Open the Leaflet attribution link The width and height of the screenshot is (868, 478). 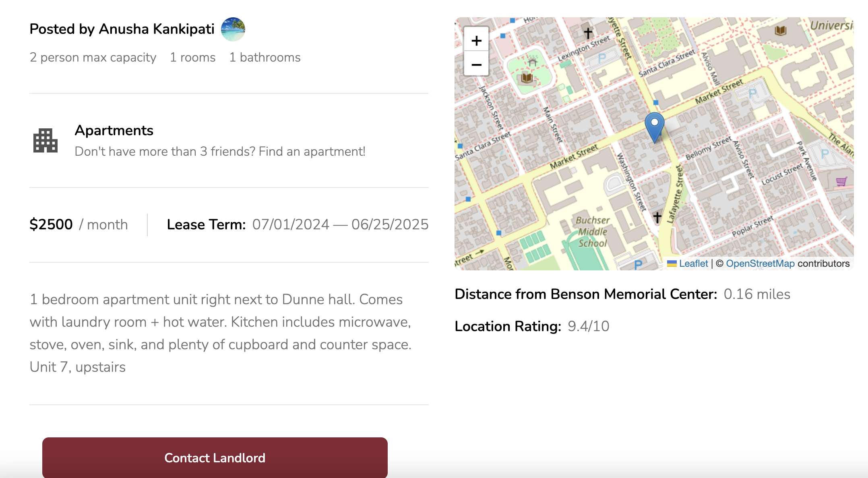pos(693,264)
